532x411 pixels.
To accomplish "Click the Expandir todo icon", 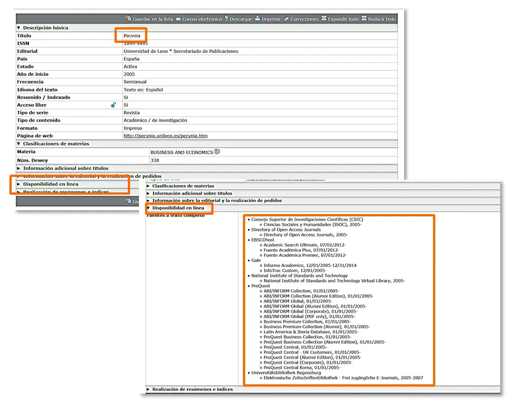I will [x=324, y=19].
